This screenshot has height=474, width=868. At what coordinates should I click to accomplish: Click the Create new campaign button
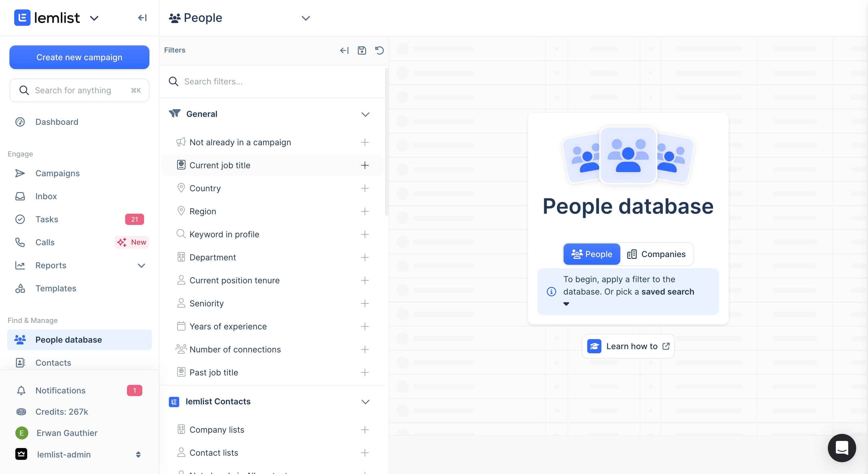pos(79,57)
